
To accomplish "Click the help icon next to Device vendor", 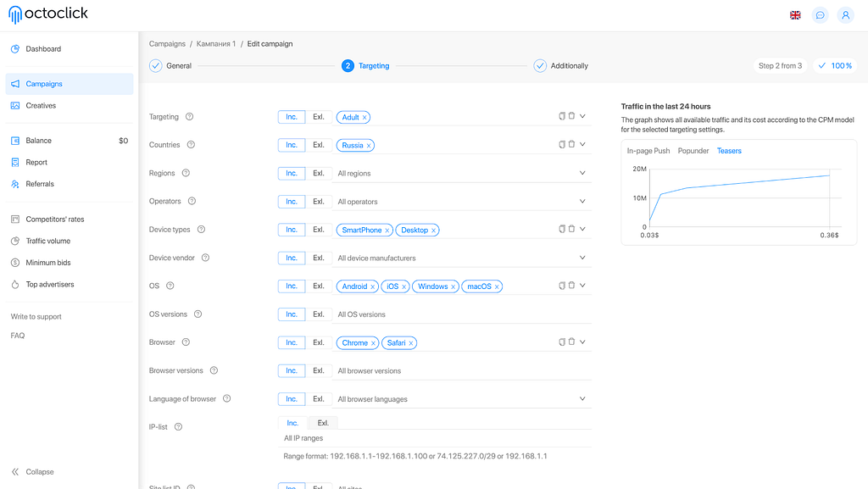I will (205, 258).
